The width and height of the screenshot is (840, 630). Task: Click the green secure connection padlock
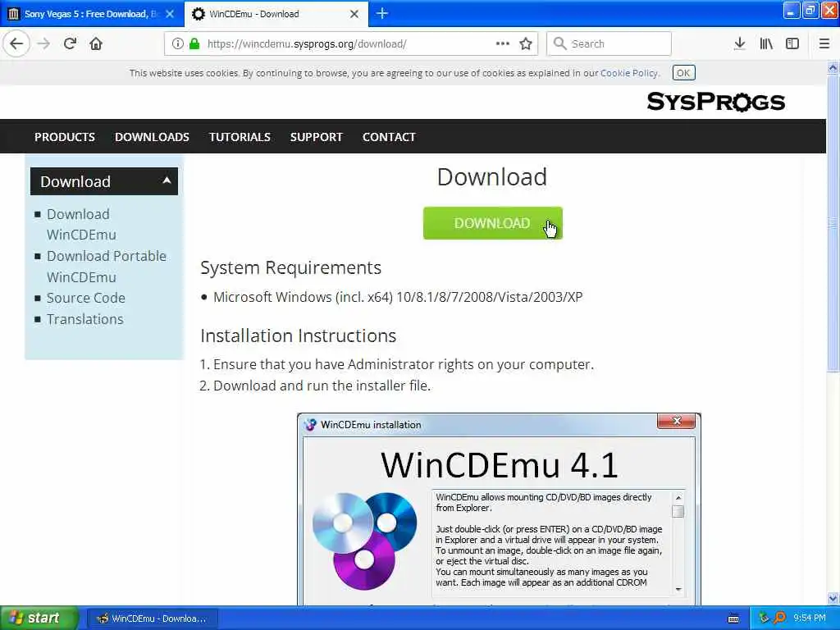point(194,43)
